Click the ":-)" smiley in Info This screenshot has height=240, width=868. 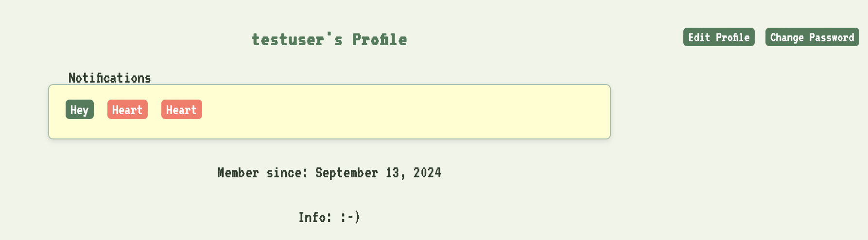350,217
